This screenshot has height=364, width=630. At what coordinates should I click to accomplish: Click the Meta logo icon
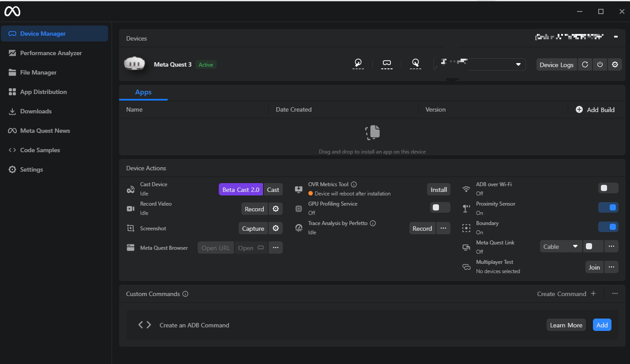pyautogui.click(x=12, y=11)
